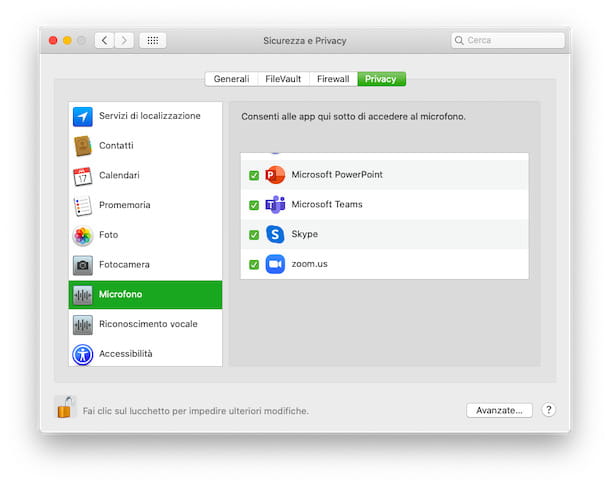Uncheck microphone access for Microsoft Teams
Screen dimensions: 610x485
point(254,205)
